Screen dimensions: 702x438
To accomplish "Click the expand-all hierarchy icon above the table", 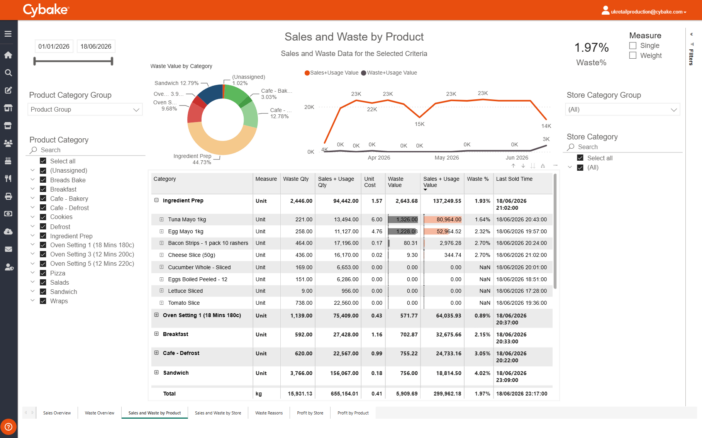I will tap(543, 166).
